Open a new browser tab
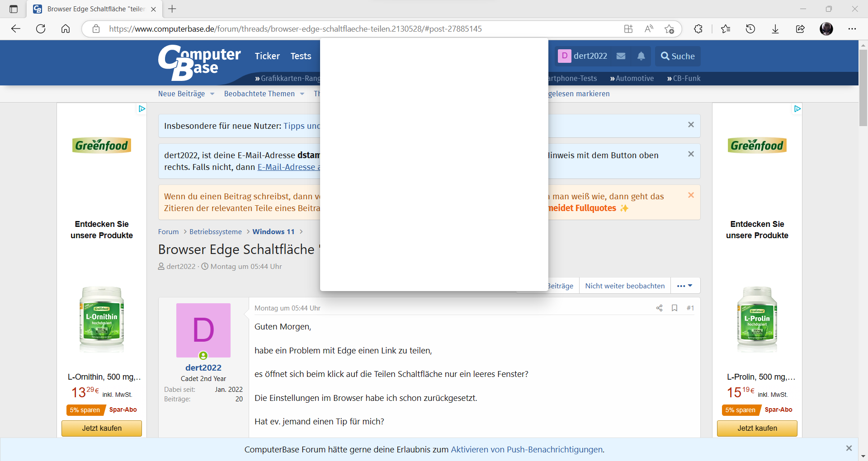The height and width of the screenshot is (461, 868). tap(172, 9)
